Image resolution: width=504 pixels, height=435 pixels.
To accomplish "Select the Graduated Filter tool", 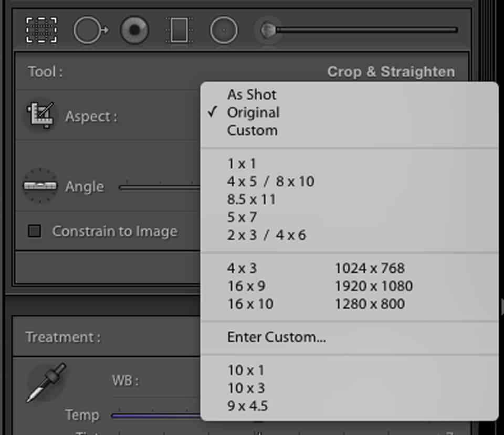I will (x=180, y=30).
